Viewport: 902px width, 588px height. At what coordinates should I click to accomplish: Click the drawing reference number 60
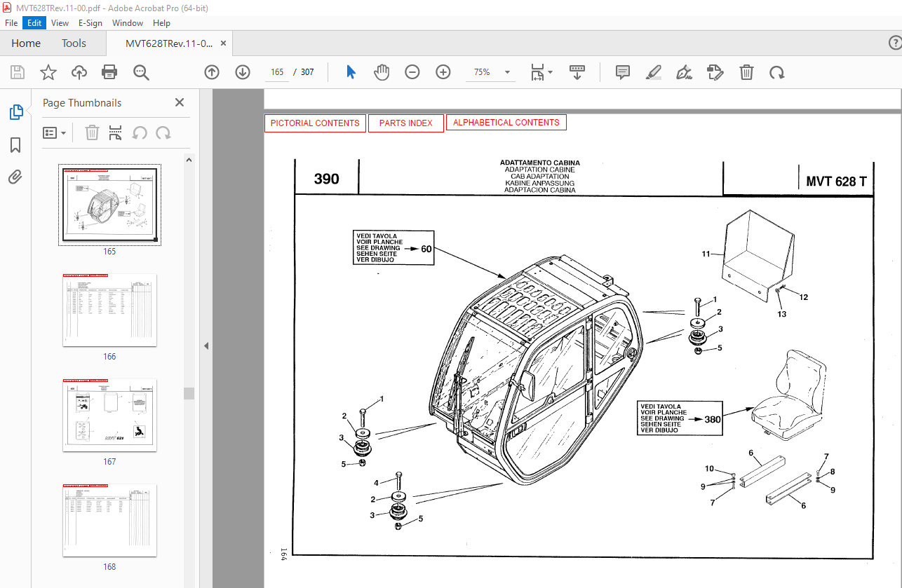point(426,249)
